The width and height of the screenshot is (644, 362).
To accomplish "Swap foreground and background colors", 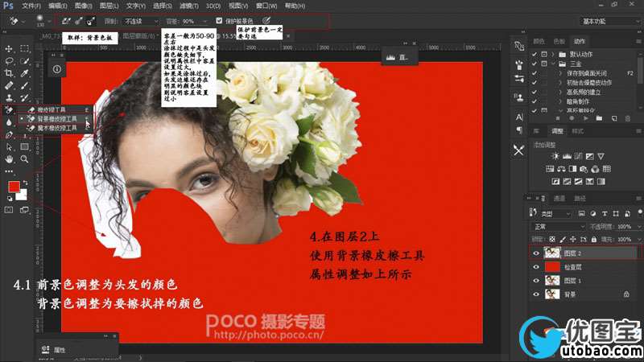I will click(26, 183).
